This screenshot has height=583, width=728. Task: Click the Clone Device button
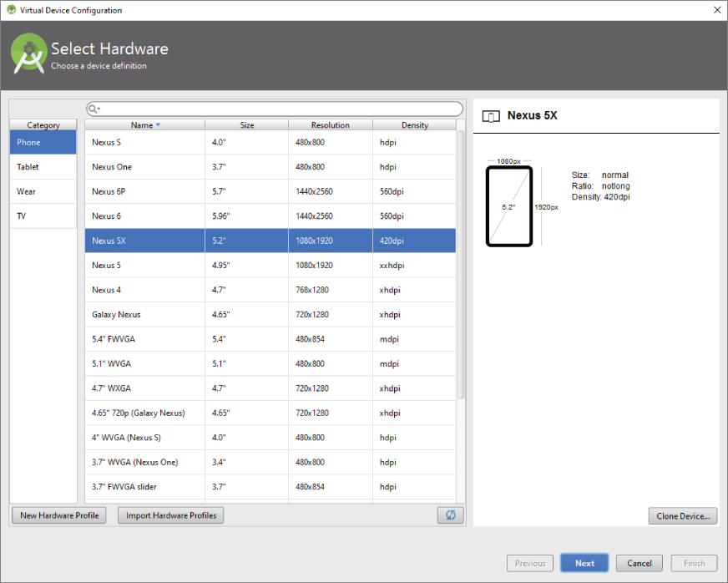tap(682, 516)
